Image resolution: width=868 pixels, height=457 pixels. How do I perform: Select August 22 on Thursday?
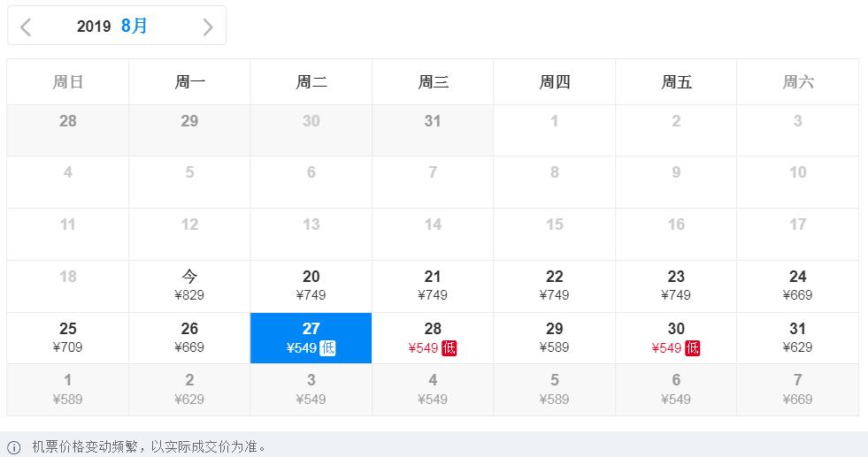[x=554, y=286]
